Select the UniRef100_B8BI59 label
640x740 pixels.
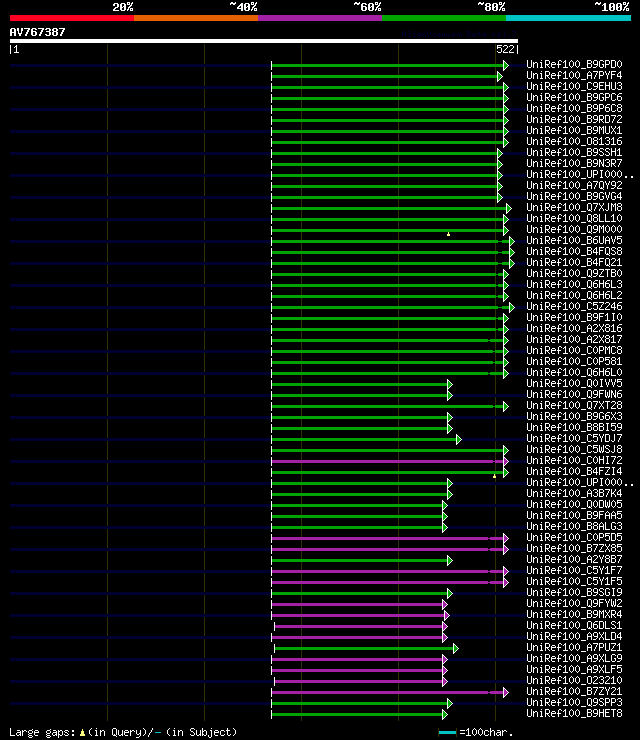pos(574,427)
